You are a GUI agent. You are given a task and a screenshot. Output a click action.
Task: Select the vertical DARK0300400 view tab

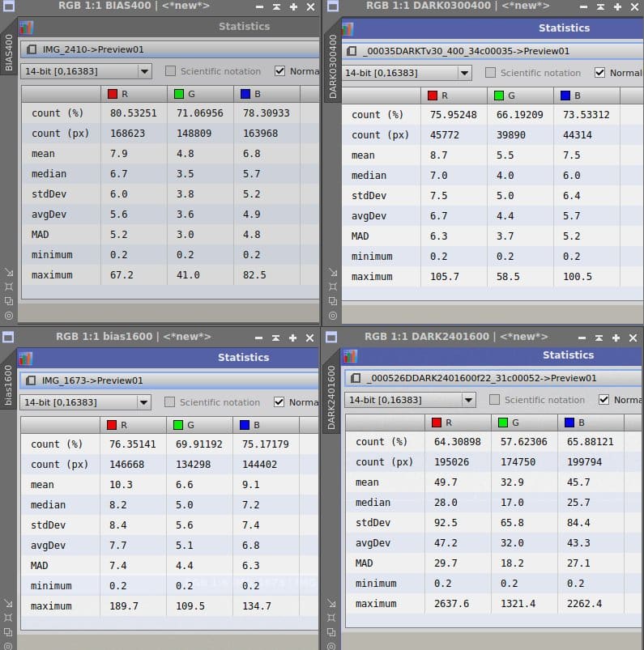(x=332, y=66)
